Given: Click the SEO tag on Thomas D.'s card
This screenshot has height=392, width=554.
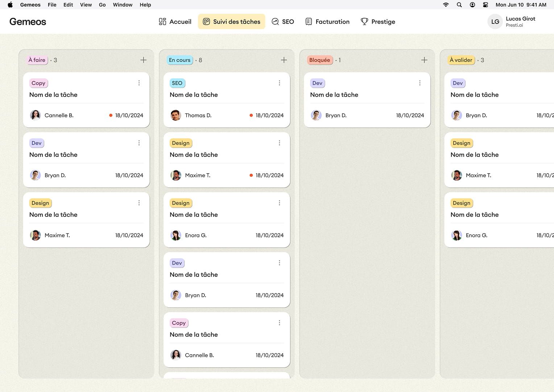Looking at the screenshot, I should click(x=177, y=83).
